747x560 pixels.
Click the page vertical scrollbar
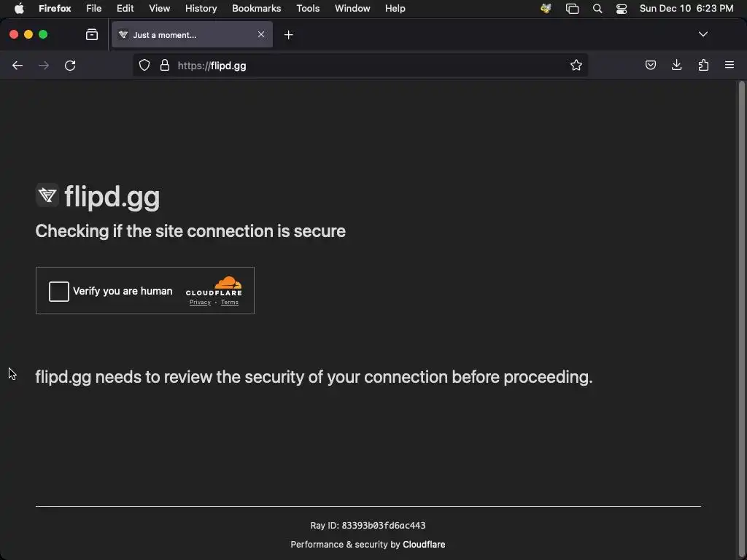[741, 320]
